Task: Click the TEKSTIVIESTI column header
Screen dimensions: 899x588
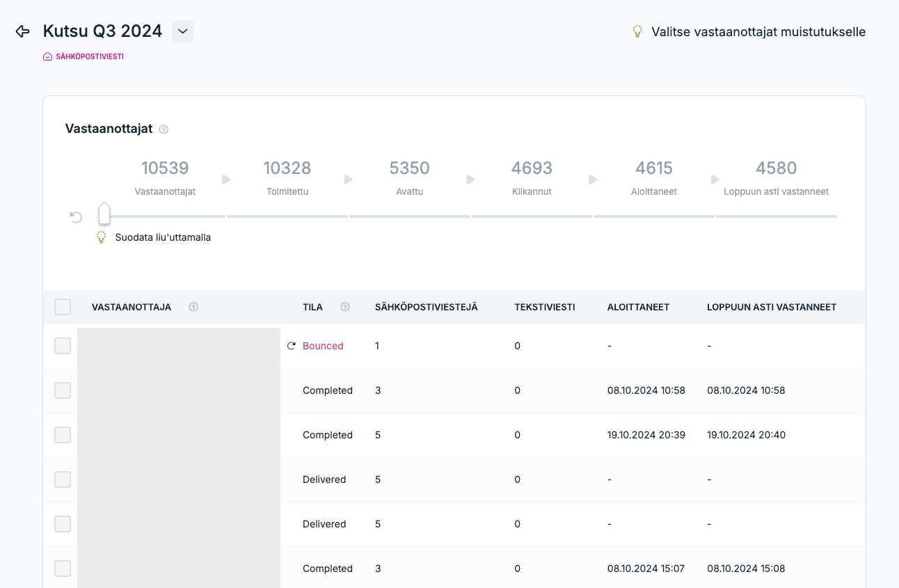Action: [545, 307]
